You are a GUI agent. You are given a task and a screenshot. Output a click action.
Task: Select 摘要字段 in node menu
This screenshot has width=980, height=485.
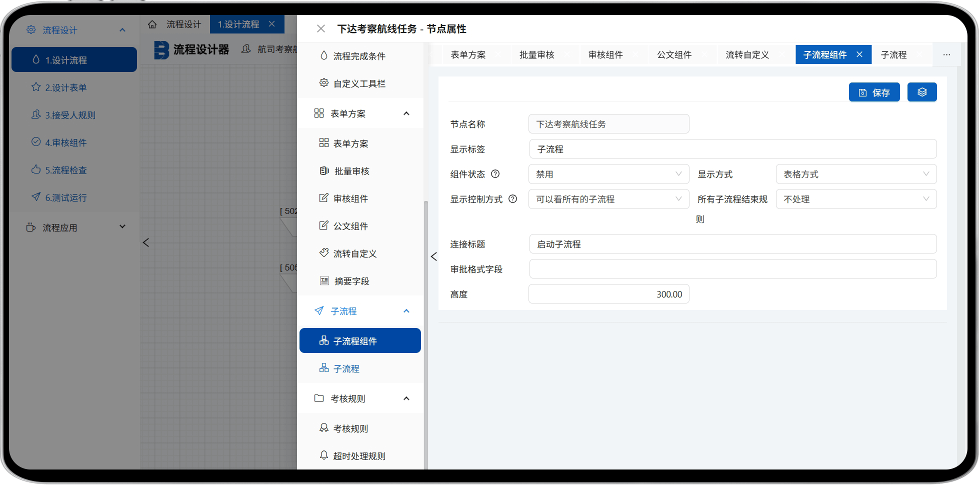pos(360,281)
